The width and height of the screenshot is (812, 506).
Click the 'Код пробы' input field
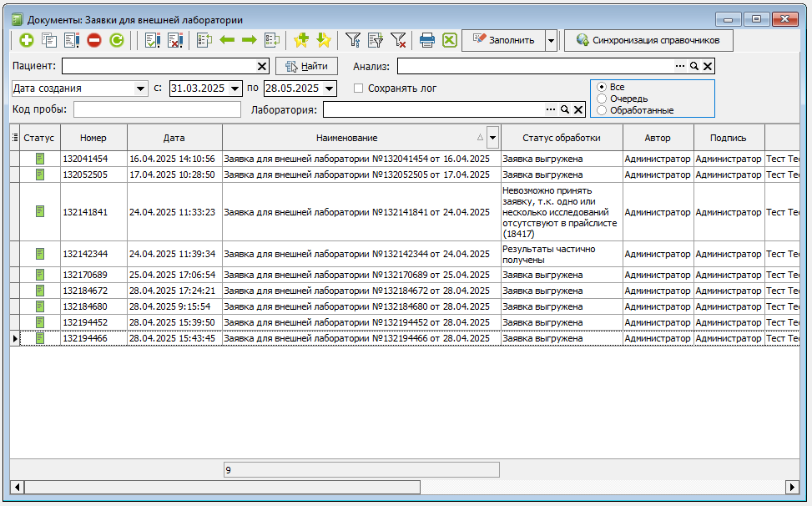point(157,109)
